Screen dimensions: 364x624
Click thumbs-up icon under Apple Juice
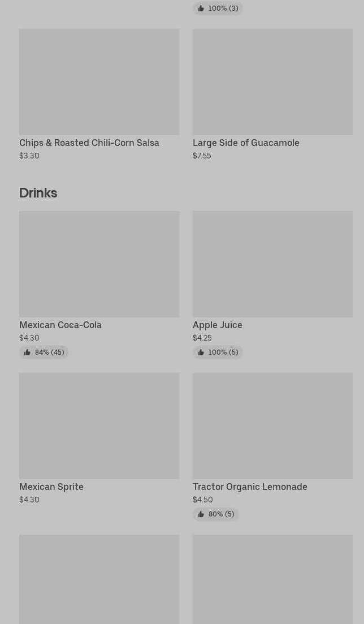coord(201,352)
